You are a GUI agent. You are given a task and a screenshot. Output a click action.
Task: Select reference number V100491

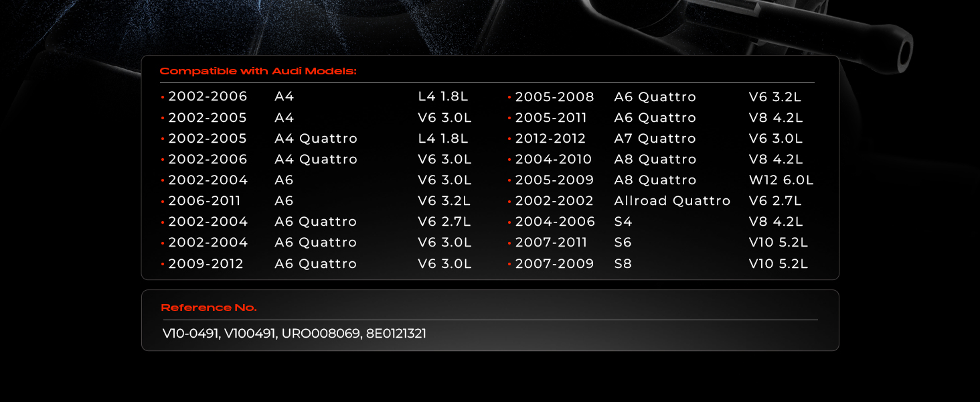click(250, 334)
